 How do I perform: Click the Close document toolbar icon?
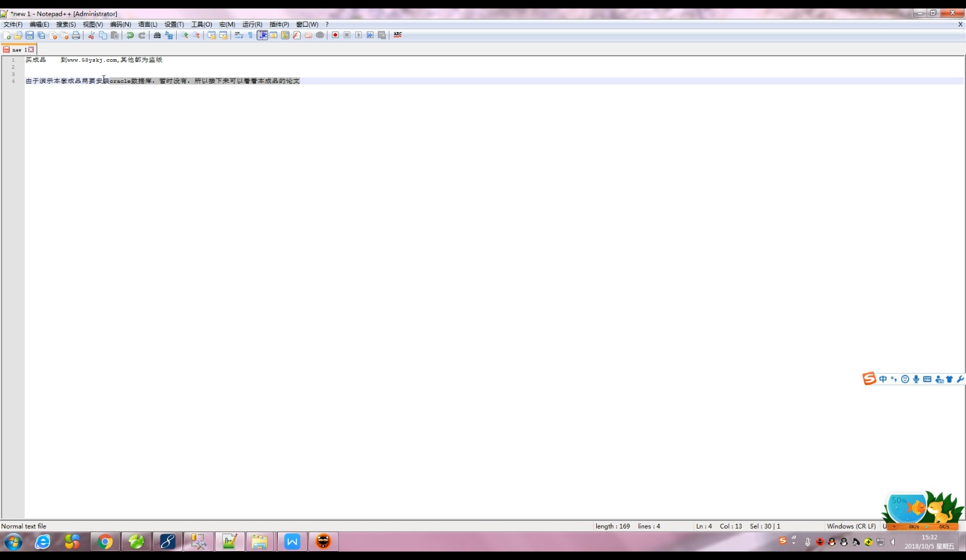coord(53,35)
